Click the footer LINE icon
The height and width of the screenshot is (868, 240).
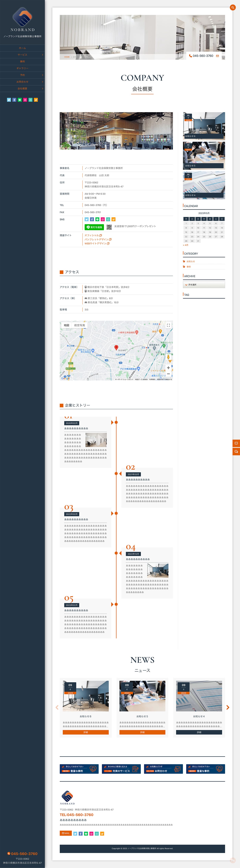(x=86, y=834)
